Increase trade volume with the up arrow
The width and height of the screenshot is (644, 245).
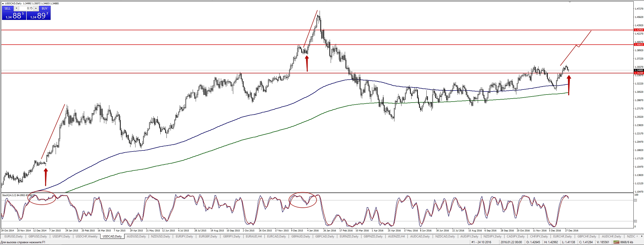point(36,8)
